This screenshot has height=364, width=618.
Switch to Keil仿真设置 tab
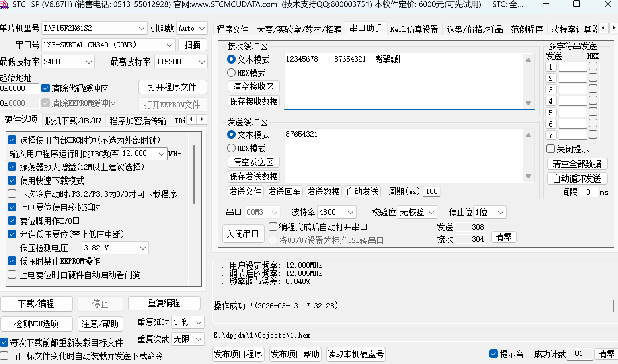coord(414,29)
